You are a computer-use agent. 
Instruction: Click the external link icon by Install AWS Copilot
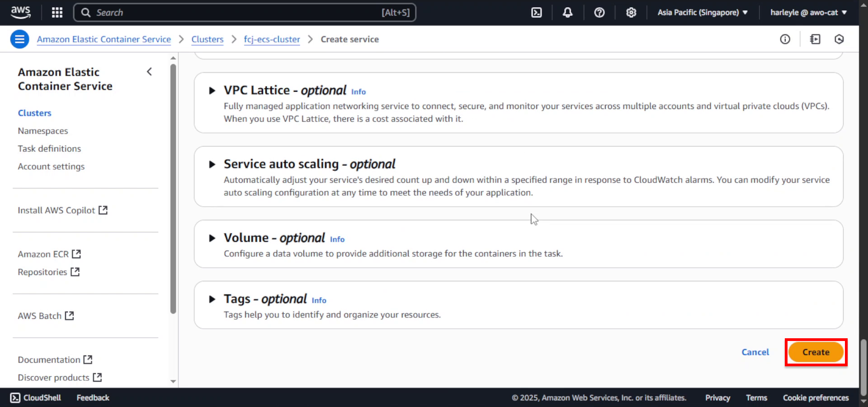[103, 210]
